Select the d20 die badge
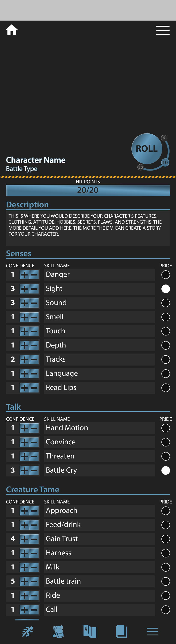176x644 pixels. [x=140, y=167]
